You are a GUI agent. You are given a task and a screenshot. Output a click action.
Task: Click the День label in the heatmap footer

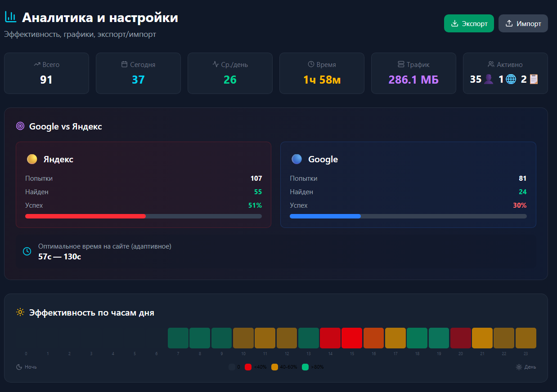[x=530, y=367]
